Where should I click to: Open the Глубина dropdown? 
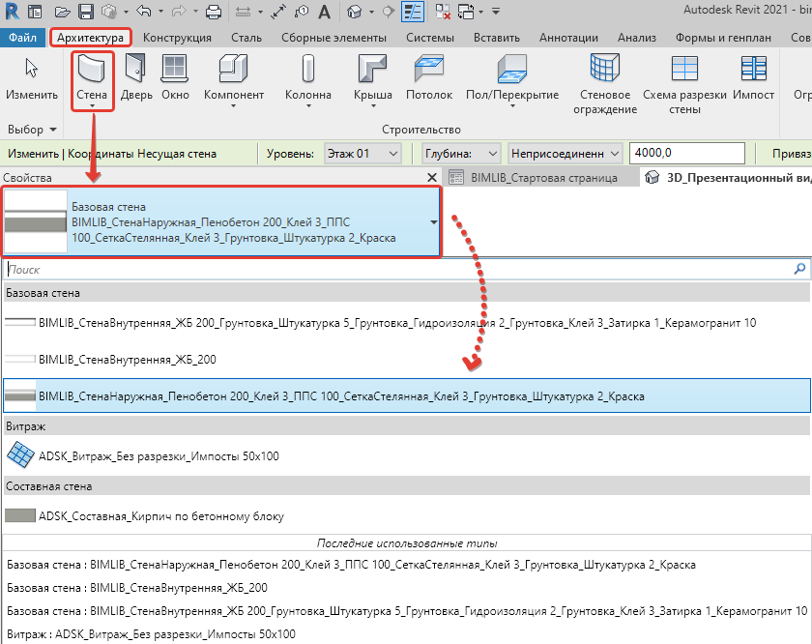pyautogui.click(x=461, y=154)
